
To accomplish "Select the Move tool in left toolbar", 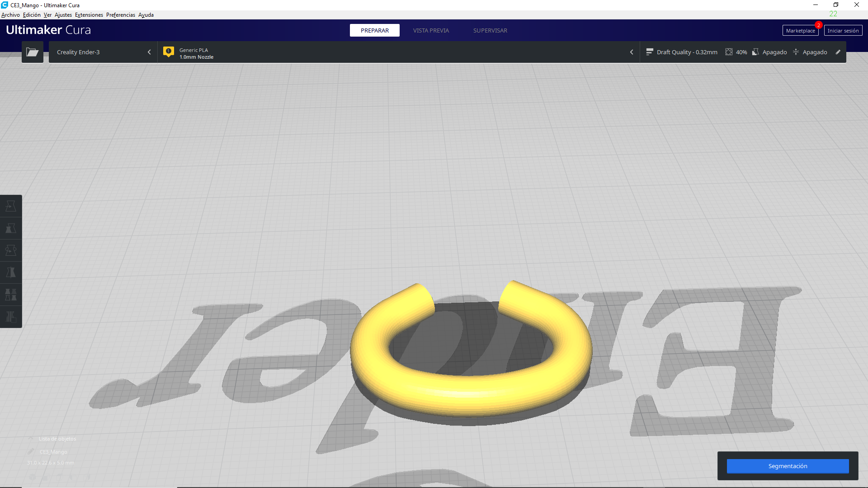I will coord(11,206).
